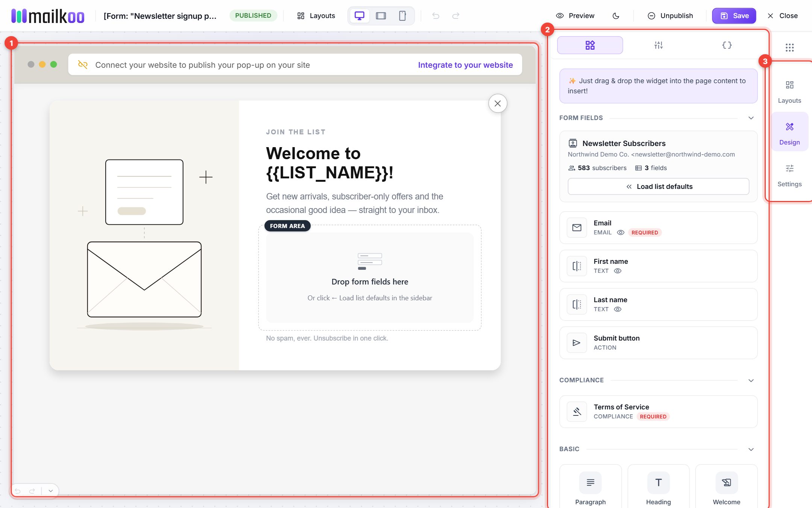This screenshot has height=508, width=812.
Task: Open Layouts in the top toolbar
Action: point(316,16)
